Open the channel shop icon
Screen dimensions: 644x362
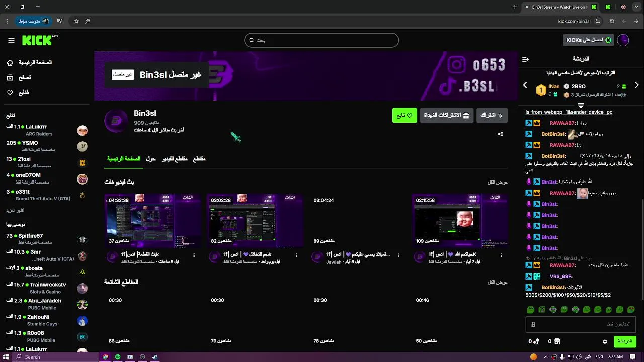[x=557, y=341]
